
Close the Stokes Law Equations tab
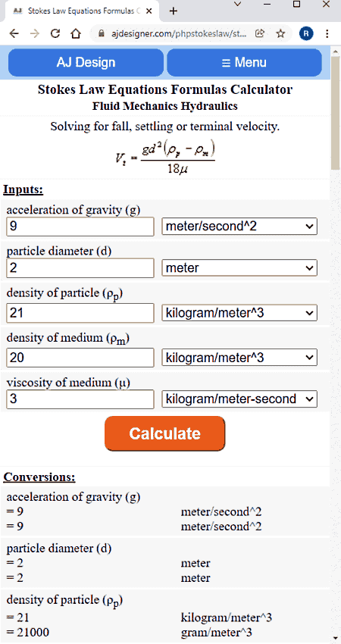(149, 11)
